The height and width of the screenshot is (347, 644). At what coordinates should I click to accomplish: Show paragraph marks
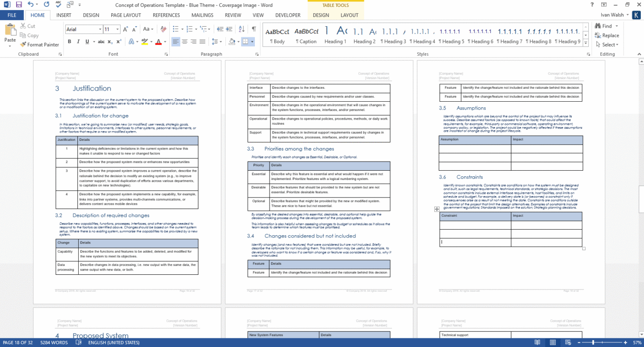click(x=253, y=29)
